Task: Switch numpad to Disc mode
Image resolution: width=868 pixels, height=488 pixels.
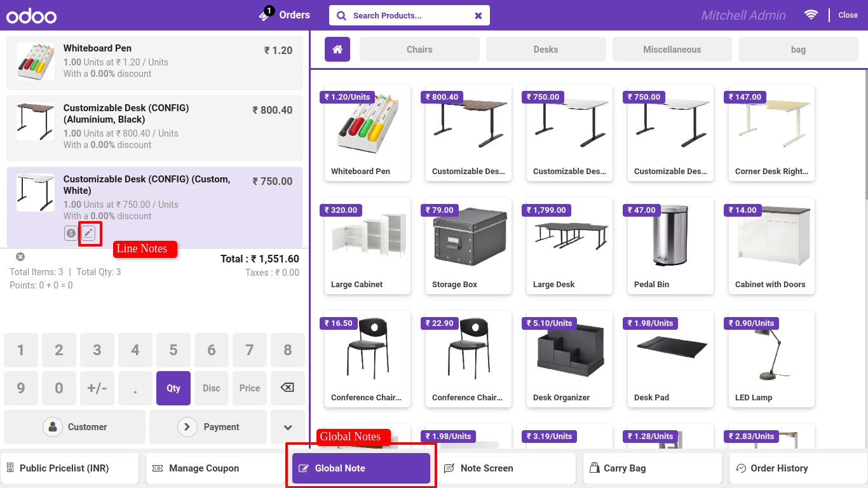Action: click(212, 388)
